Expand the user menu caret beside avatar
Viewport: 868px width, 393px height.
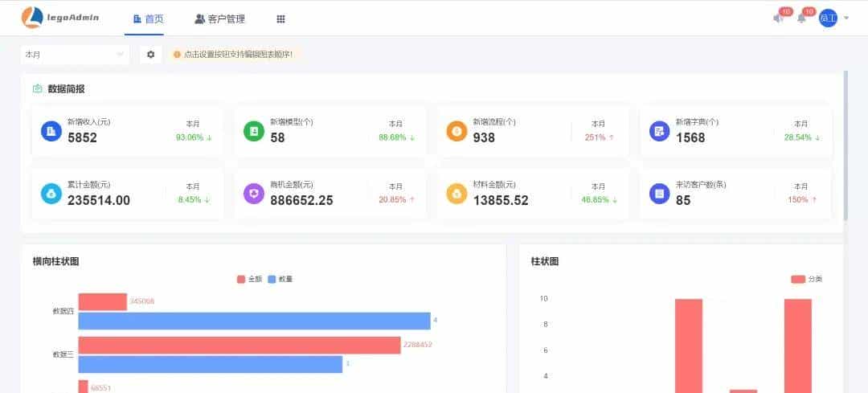point(846,18)
